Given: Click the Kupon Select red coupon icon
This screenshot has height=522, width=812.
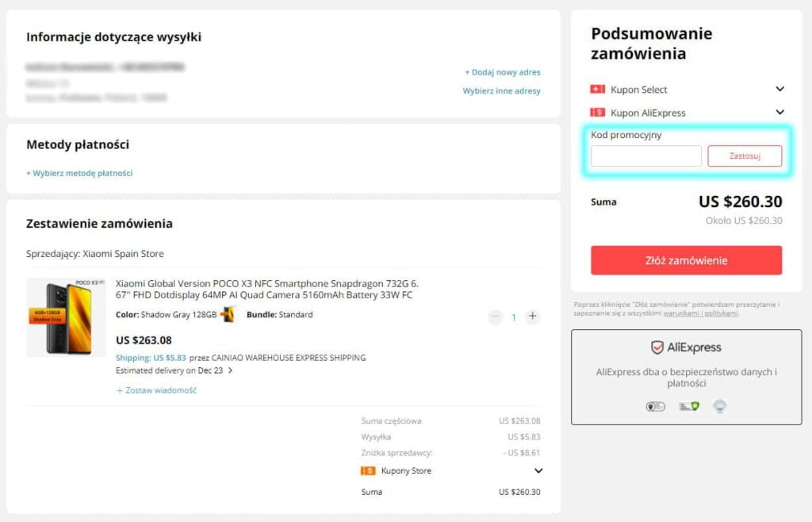Looking at the screenshot, I should click(599, 89).
